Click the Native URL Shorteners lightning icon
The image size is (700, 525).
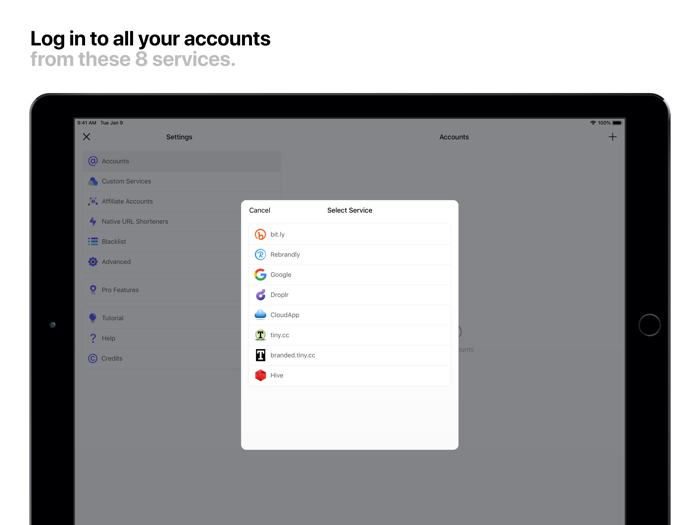(x=93, y=221)
